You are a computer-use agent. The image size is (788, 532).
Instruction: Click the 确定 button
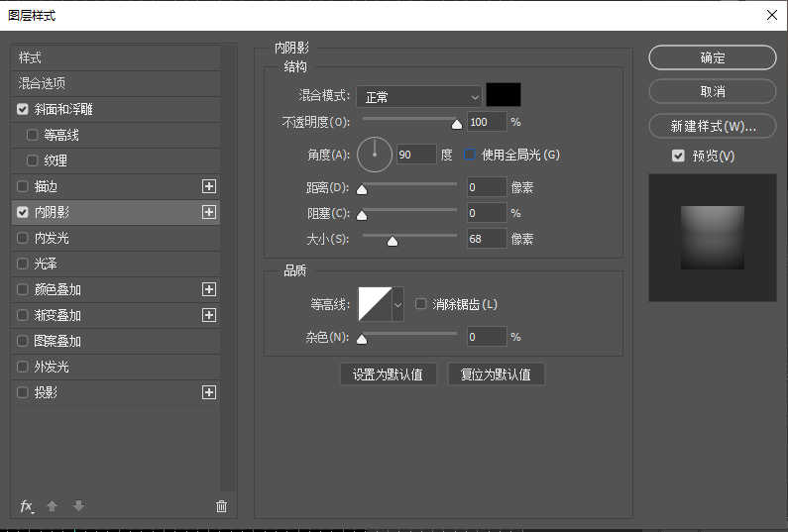[x=712, y=57]
